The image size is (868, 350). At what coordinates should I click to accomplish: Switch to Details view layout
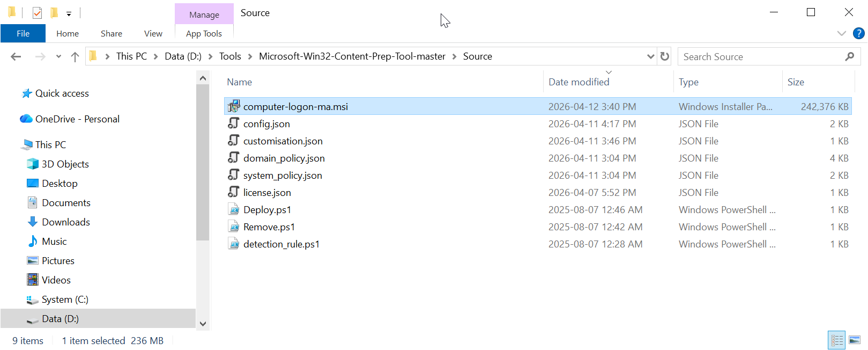pyautogui.click(x=836, y=340)
